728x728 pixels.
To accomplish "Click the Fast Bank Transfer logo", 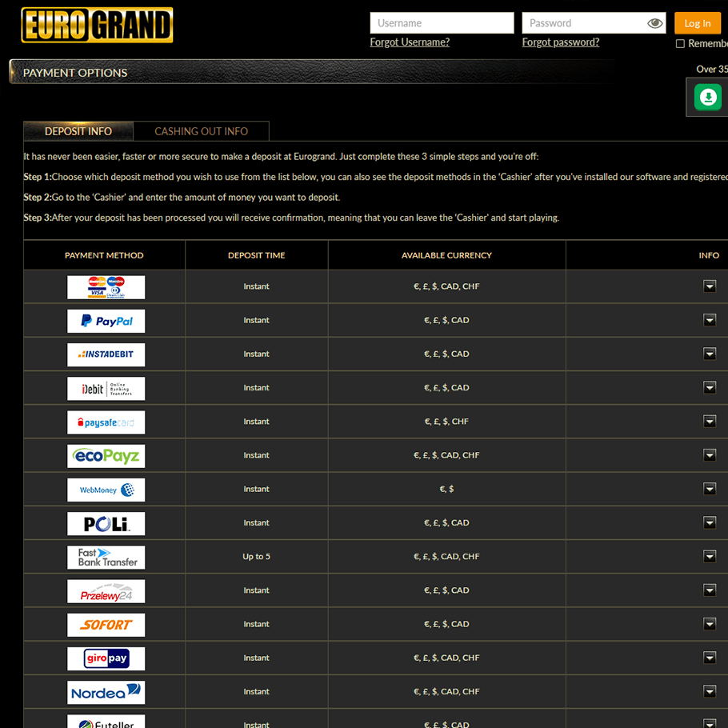I will pos(106,558).
